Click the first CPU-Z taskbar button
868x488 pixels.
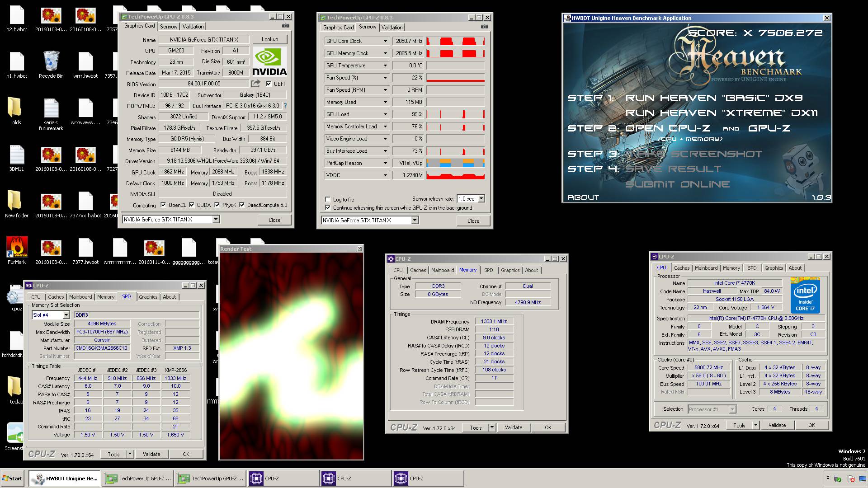pos(283,479)
